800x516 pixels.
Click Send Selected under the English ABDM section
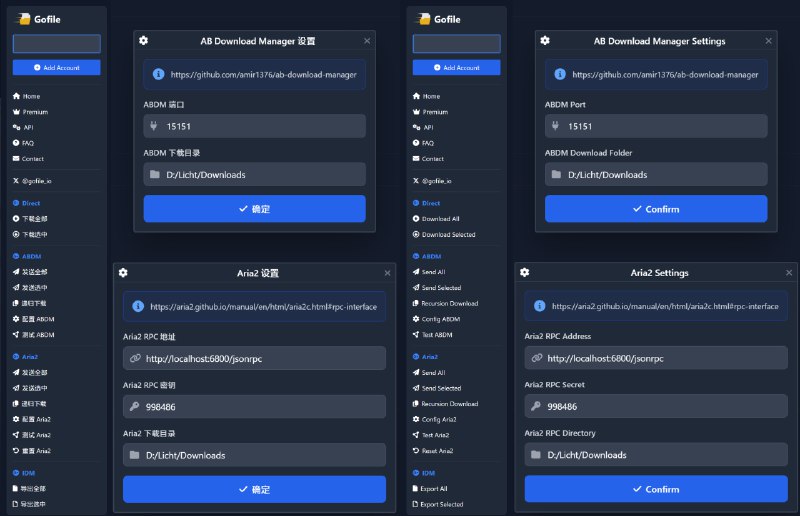(x=437, y=288)
